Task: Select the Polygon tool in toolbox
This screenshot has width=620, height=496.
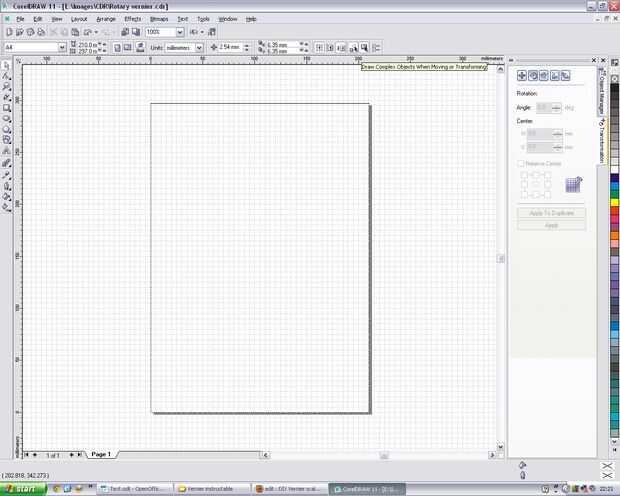Action: [x=7, y=129]
